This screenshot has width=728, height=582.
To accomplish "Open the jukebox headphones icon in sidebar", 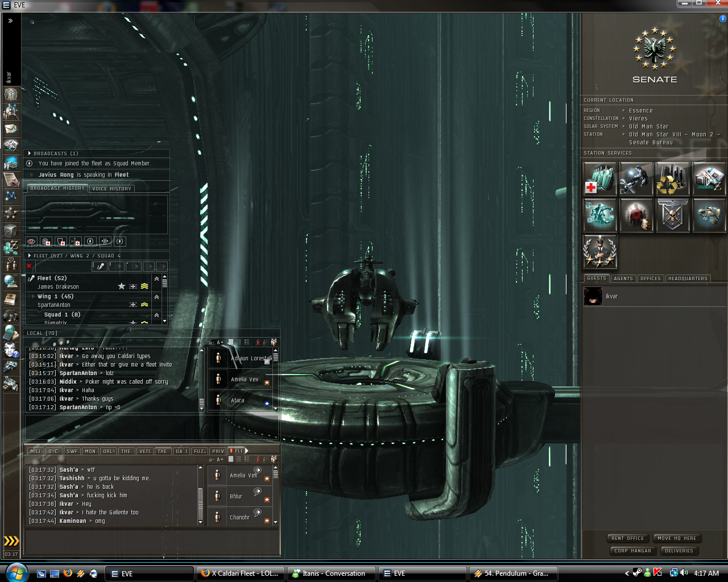I will (11, 316).
